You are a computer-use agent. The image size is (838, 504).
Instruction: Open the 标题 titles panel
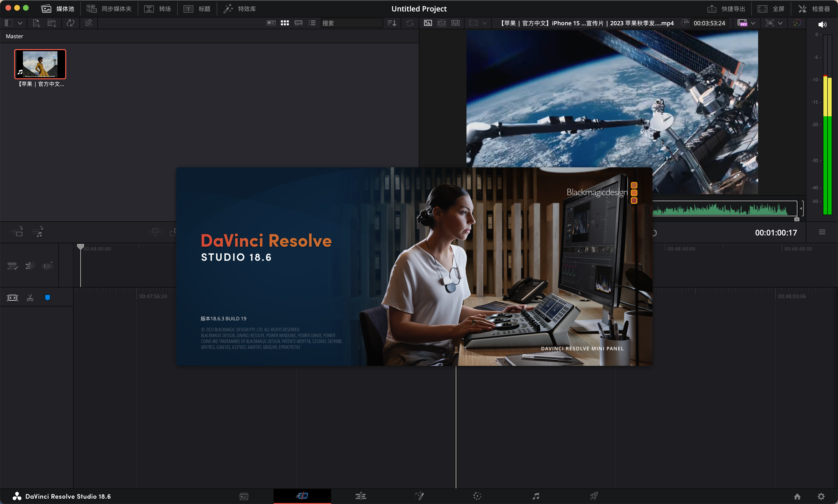pos(197,9)
